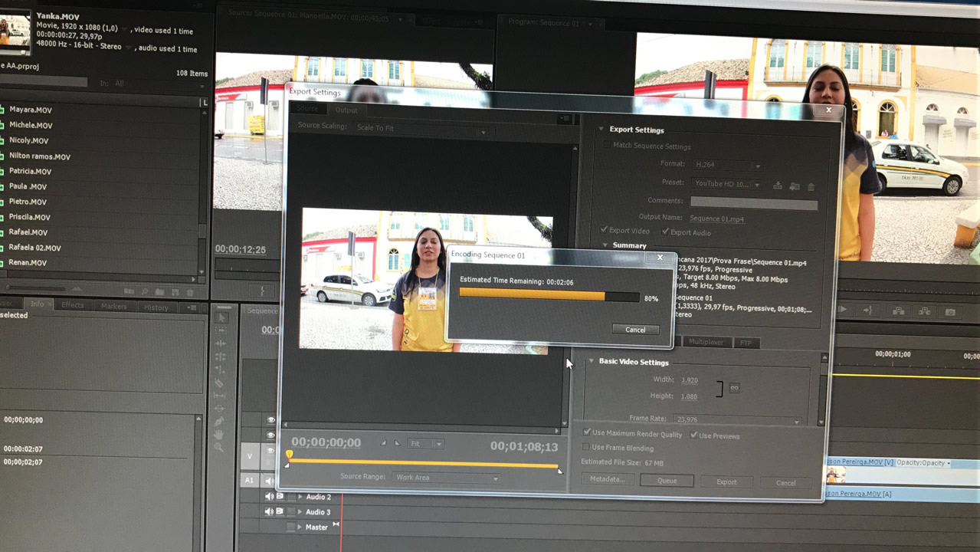This screenshot has width=980, height=552.
Task: Click the yellow playhead in export preview
Action: coord(290,455)
